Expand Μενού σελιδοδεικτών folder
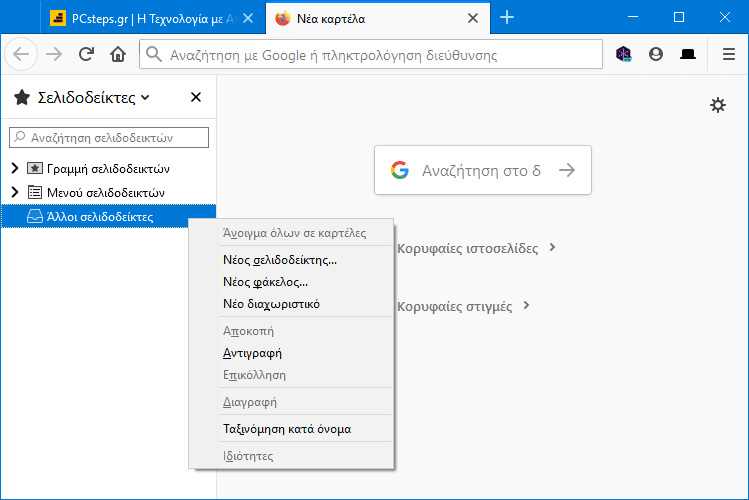This screenshot has width=749, height=500. coord(15,192)
